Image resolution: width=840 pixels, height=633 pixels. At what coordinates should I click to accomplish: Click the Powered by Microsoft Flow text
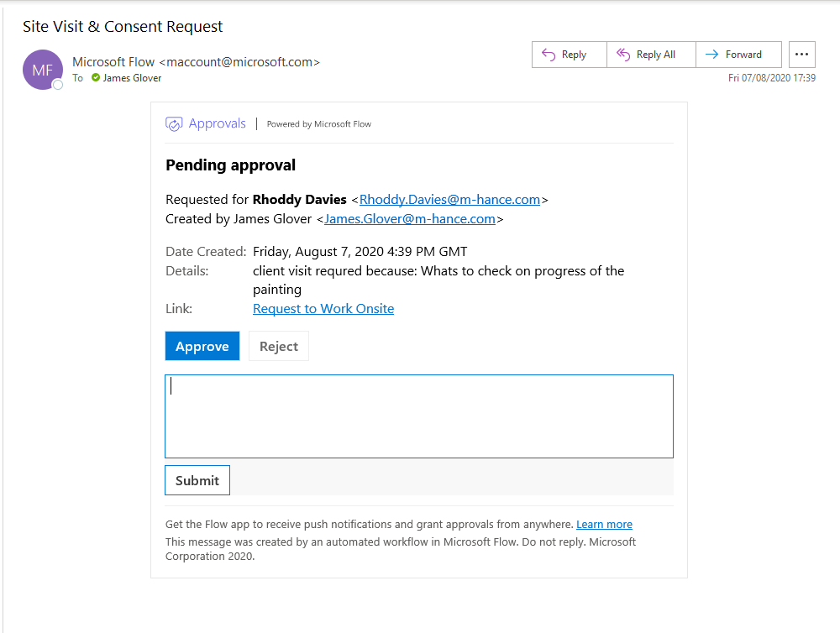pos(318,124)
